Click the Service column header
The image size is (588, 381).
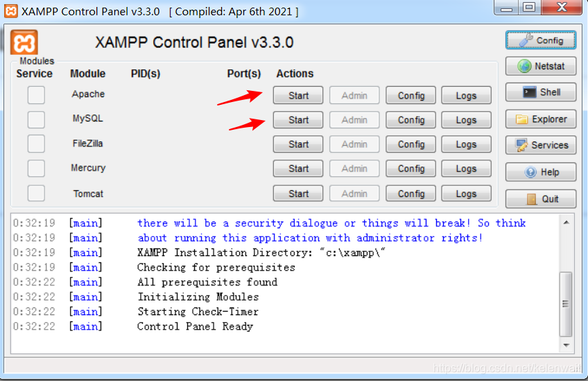[x=34, y=73]
